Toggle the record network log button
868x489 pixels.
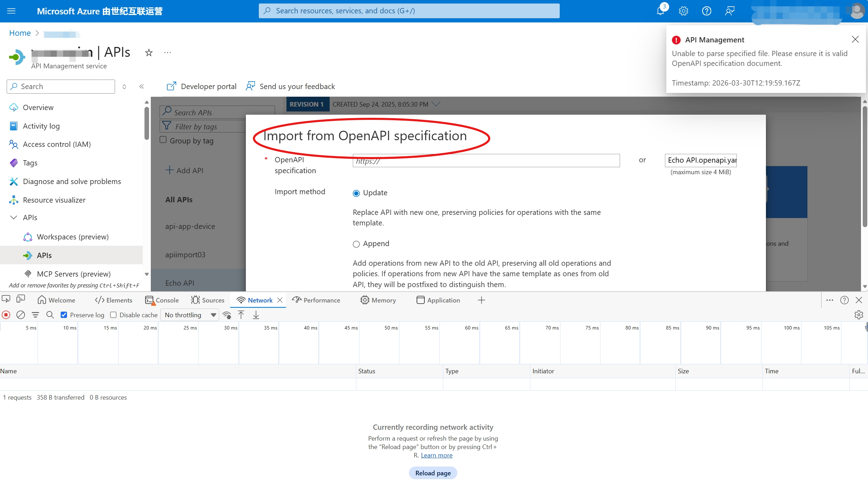[x=6, y=315]
